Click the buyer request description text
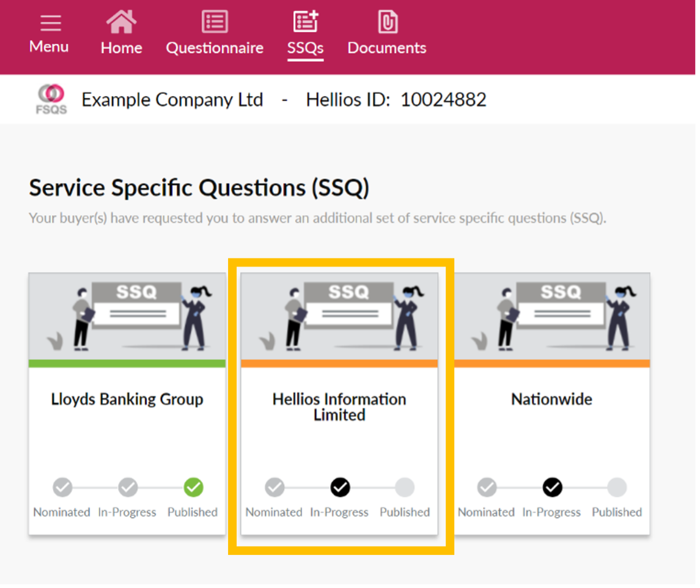This screenshot has height=588, width=700. pyautogui.click(x=318, y=218)
